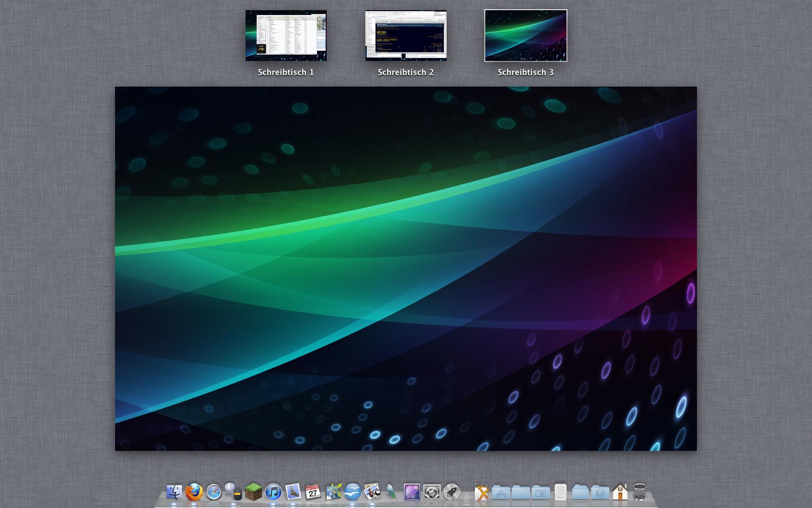Screen dimensions: 812x508
Task: Switch to Schreibtisch 2 space
Action: pos(406,36)
